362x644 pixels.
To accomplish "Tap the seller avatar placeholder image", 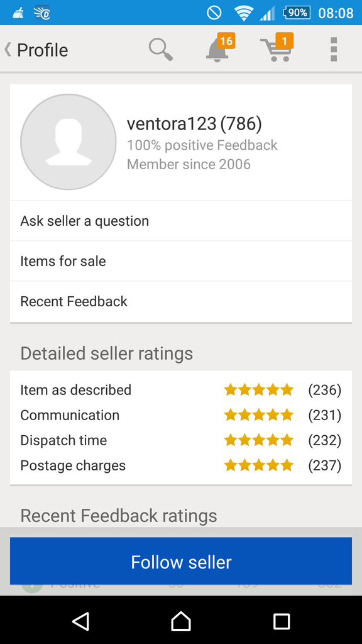I will click(x=69, y=142).
